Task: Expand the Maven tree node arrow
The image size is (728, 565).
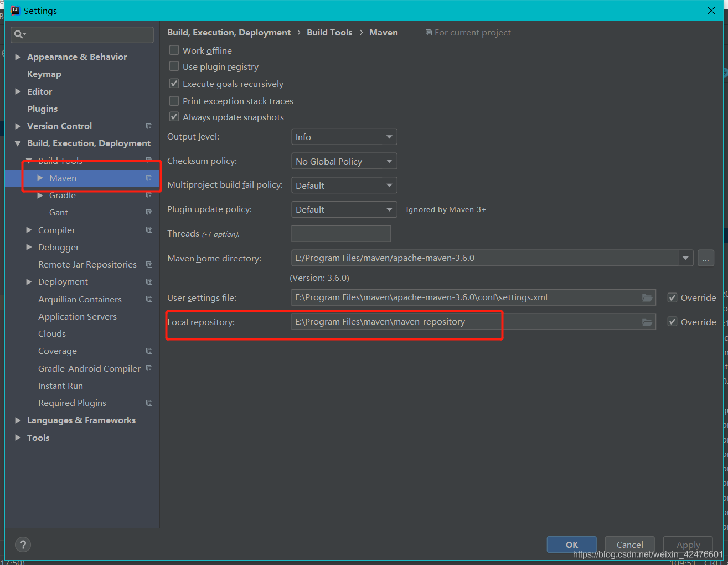Action: tap(40, 178)
